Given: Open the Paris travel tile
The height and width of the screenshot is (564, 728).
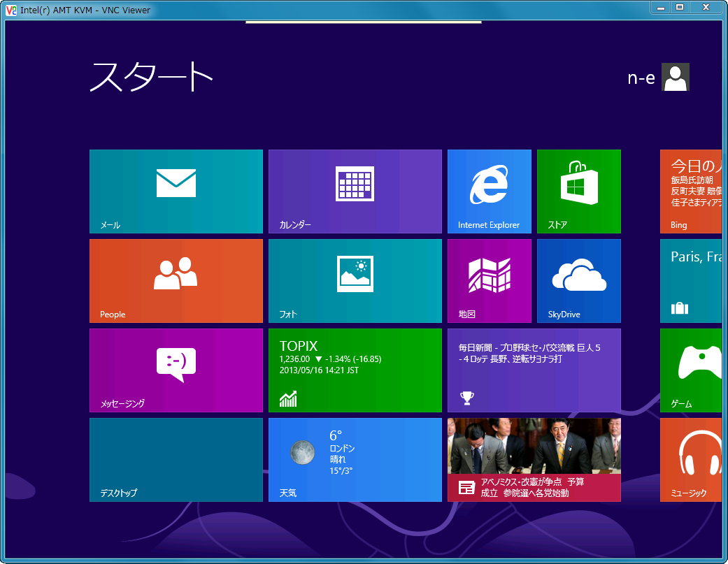Looking at the screenshot, I should [692, 281].
